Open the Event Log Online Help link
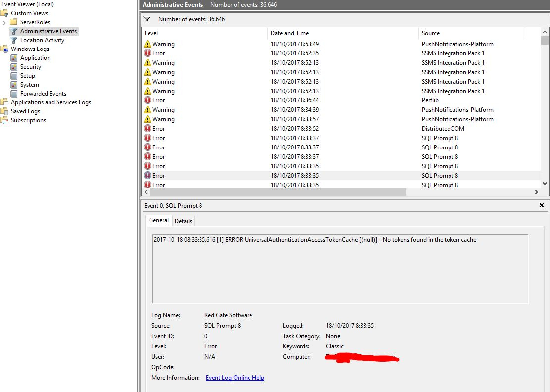This screenshot has width=550, height=392. pos(235,378)
